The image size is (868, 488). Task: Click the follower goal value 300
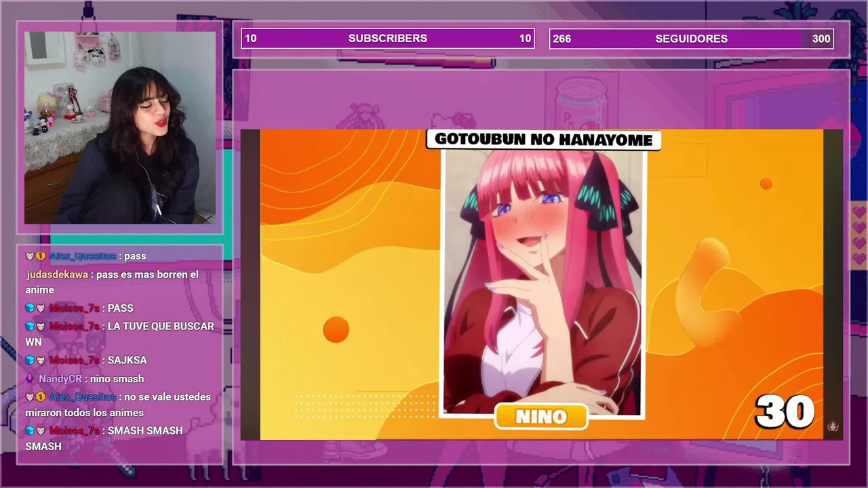coord(821,39)
